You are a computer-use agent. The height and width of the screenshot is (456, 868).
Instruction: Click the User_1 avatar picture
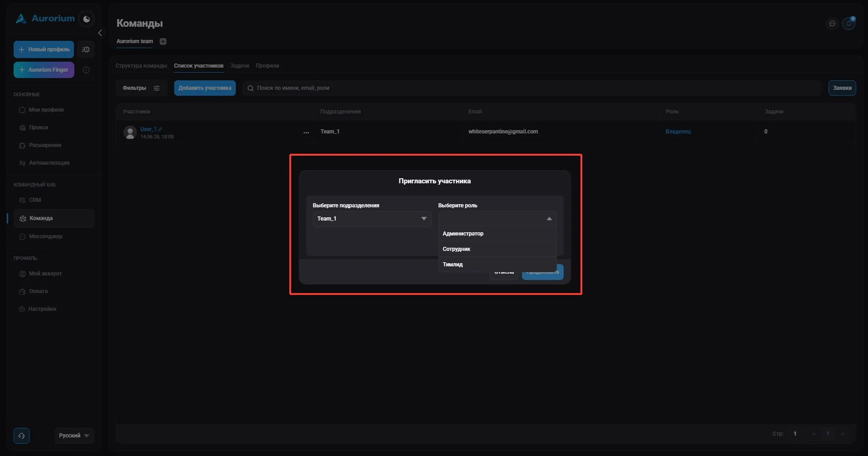coord(130,132)
